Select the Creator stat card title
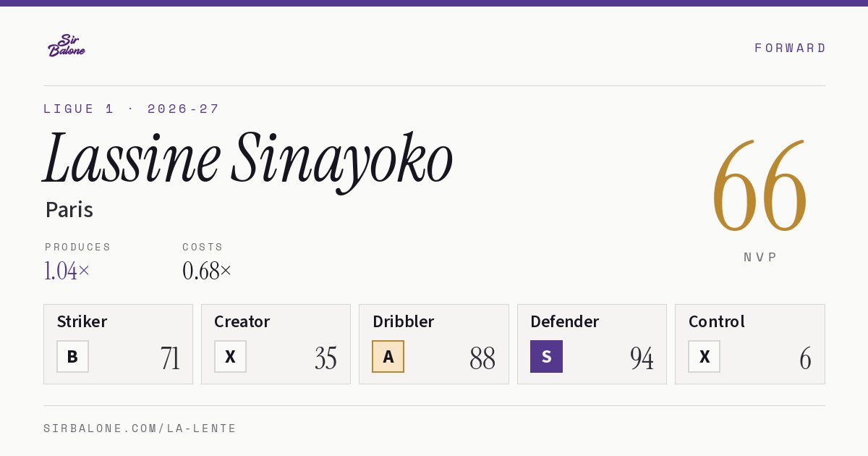 (x=242, y=321)
